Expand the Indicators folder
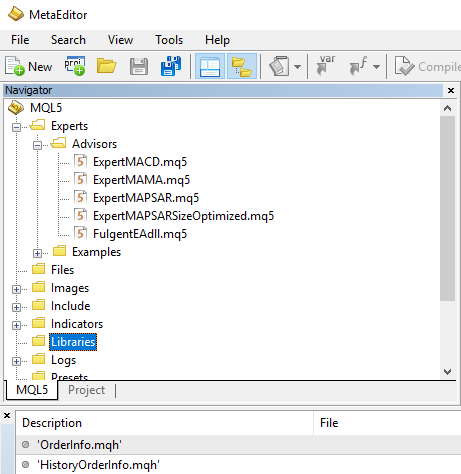The width and height of the screenshot is (461, 474). coord(16,325)
